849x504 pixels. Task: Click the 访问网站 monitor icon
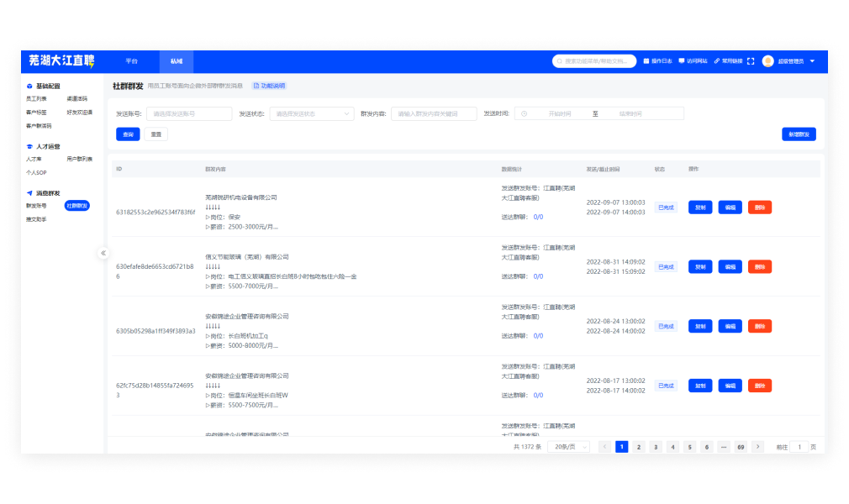click(682, 61)
